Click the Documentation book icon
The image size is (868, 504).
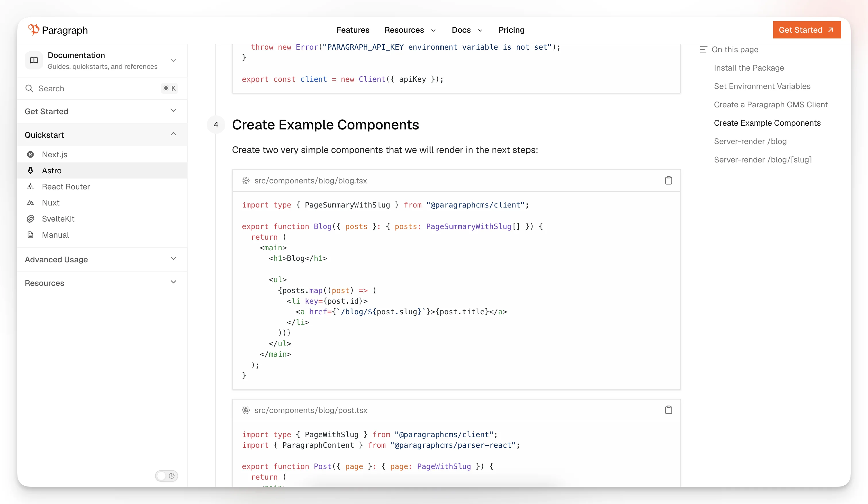click(x=34, y=60)
